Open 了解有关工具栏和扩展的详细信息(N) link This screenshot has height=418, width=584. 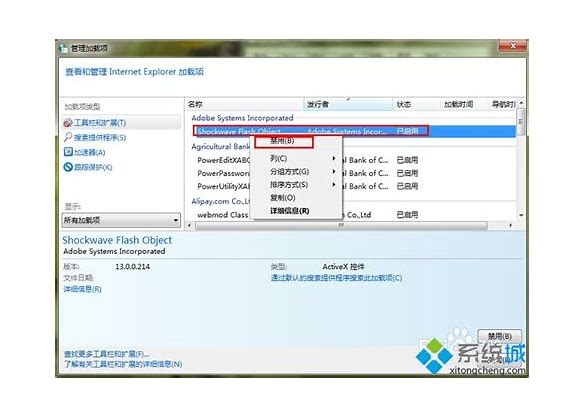pyautogui.click(x=123, y=364)
